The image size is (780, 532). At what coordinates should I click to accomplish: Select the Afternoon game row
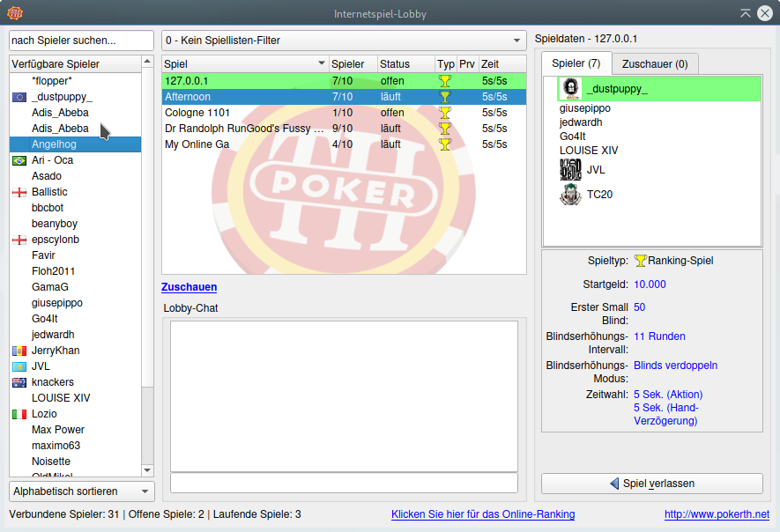(x=344, y=97)
